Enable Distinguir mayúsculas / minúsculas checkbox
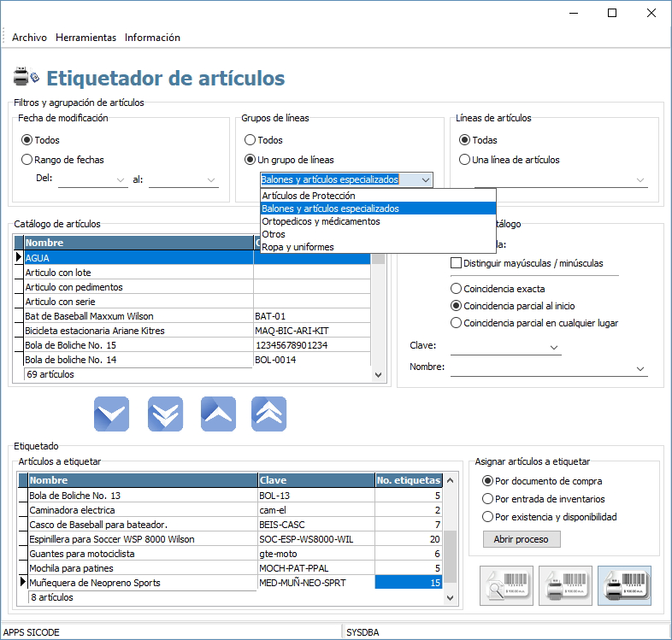The image size is (672, 640). click(x=457, y=263)
